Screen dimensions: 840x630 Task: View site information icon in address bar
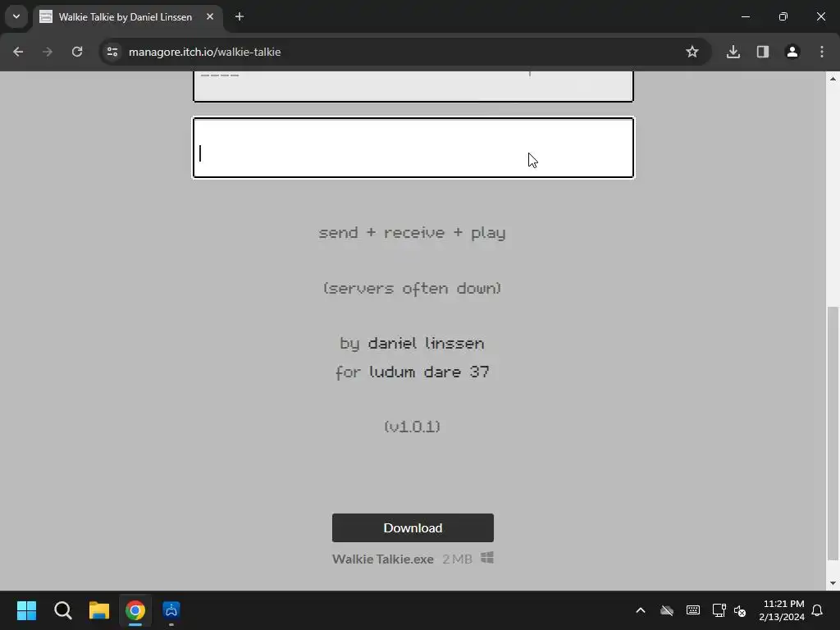pyautogui.click(x=112, y=52)
